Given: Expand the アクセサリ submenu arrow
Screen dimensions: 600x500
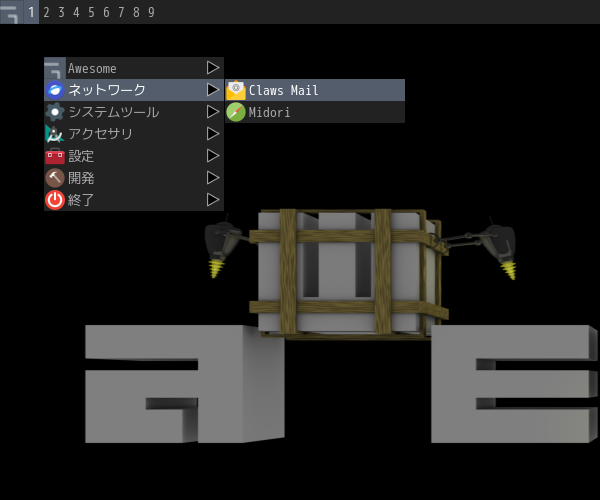Looking at the screenshot, I should pyautogui.click(x=213, y=134).
